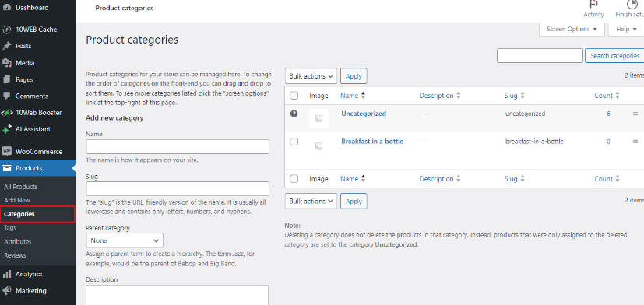Open Add New submenu item

coord(17,200)
